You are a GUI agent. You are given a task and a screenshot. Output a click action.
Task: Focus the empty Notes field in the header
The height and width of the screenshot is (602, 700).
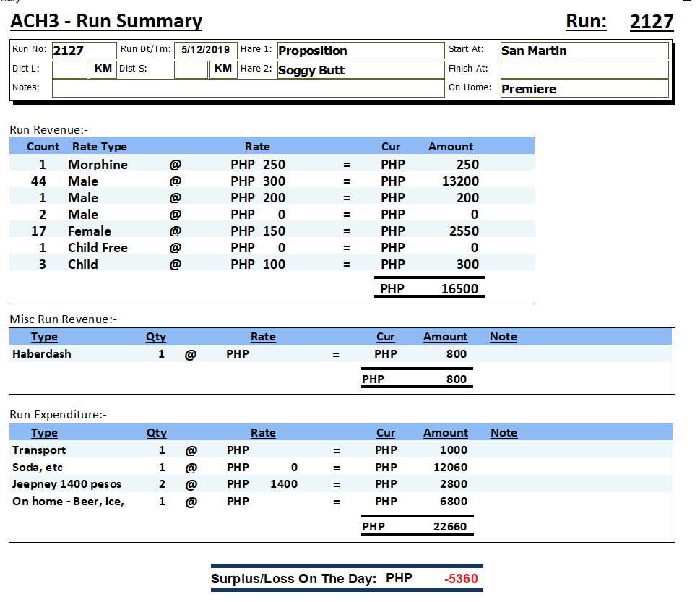247,88
